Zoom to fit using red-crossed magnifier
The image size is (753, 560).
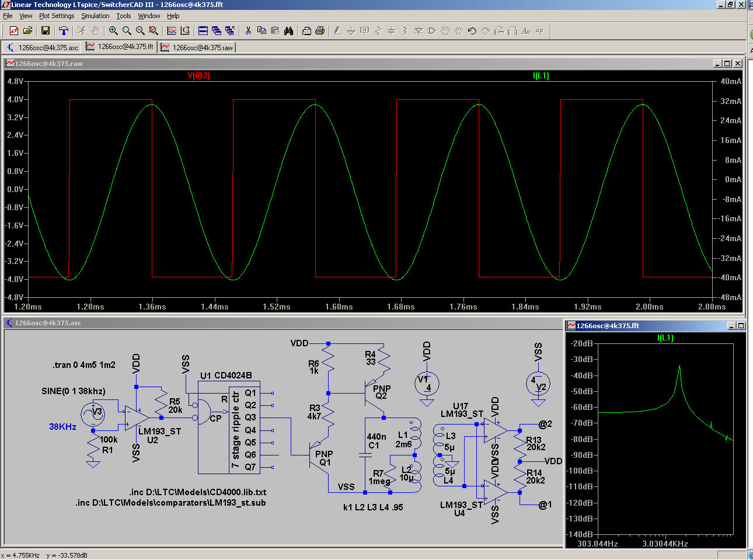click(x=154, y=31)
